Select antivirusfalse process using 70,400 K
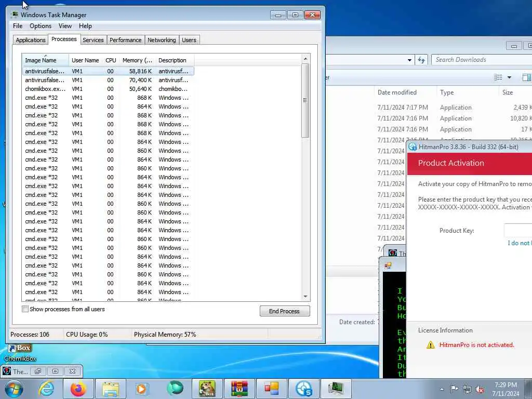 [x=108, y=80]
